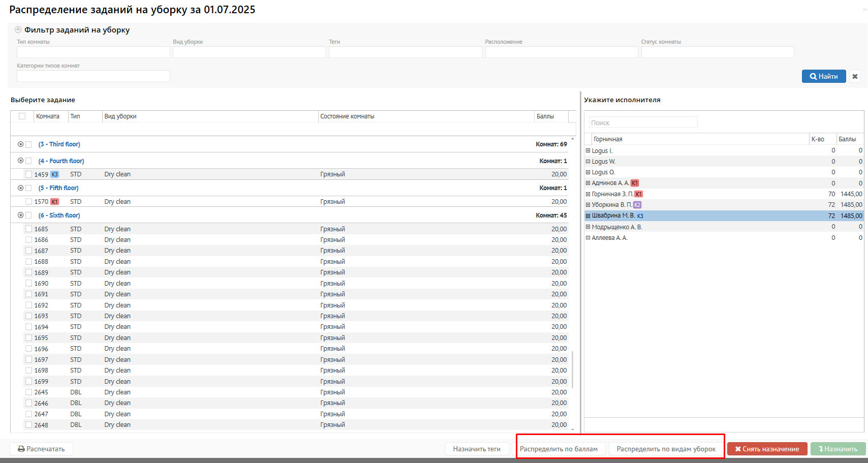Collapse the Sixth floor group icon

[20, 215]
